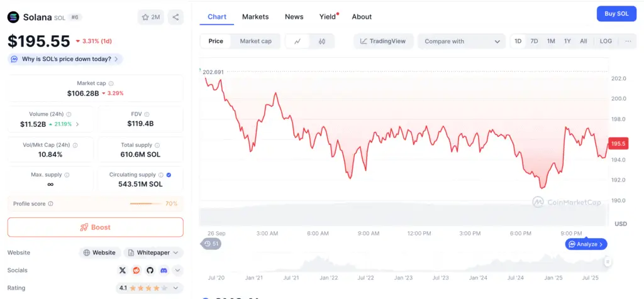Open Solana's GitHub social link

coord(150,270)
